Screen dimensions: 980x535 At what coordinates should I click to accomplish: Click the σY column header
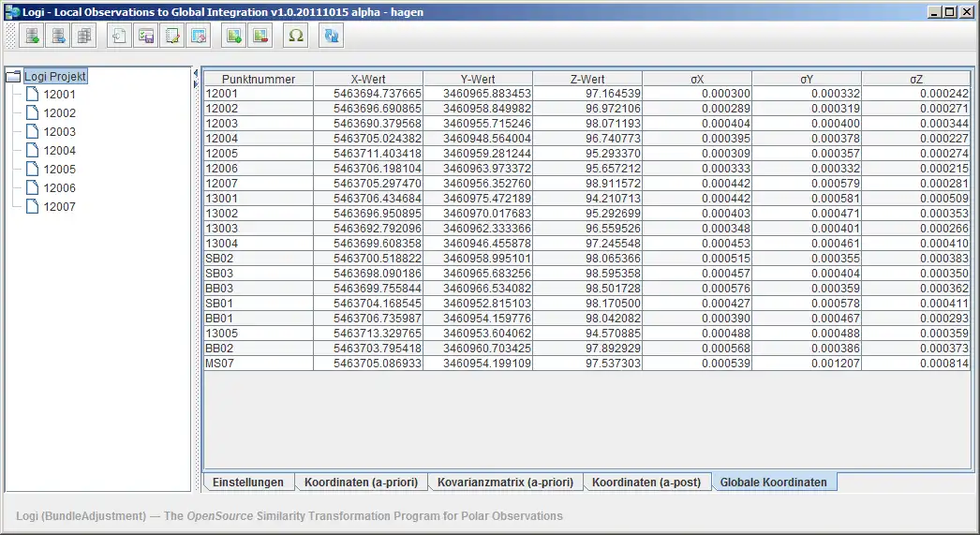807,80
